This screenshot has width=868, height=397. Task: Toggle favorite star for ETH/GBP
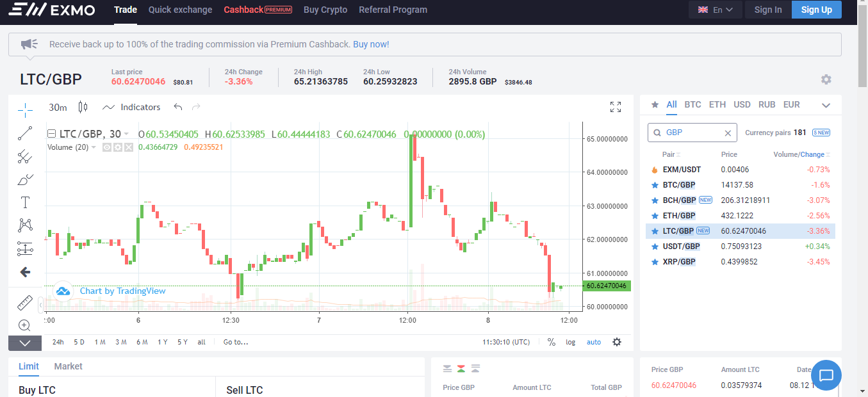pyautogui.click(x=655, y=216)
